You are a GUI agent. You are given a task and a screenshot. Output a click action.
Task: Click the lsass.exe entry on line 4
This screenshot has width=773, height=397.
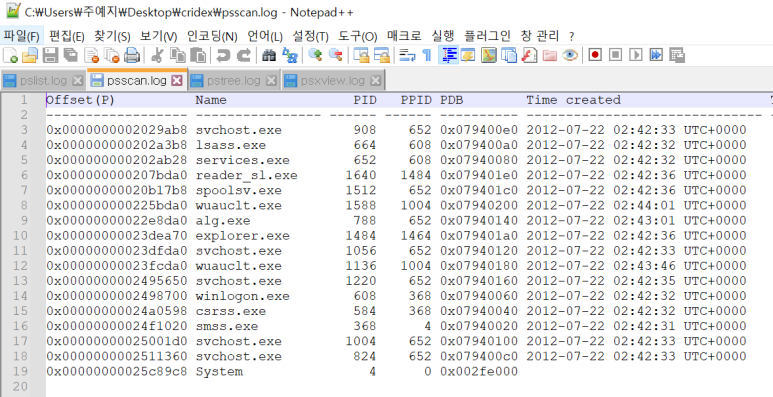231,145
